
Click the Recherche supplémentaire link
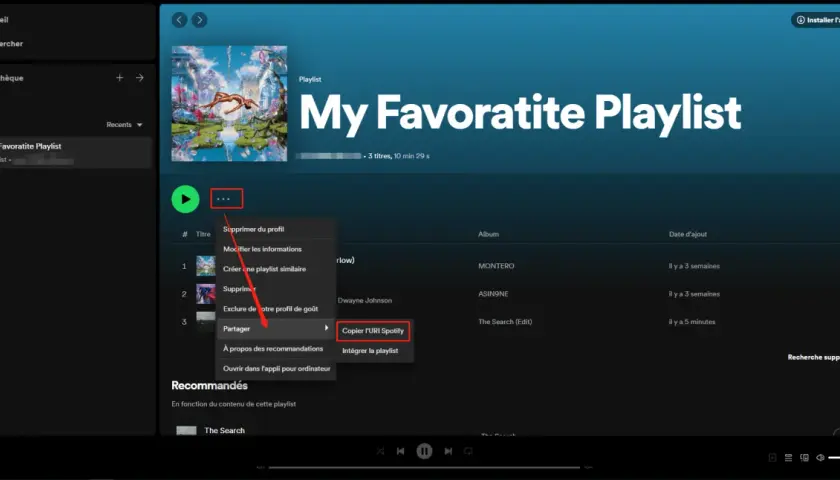(x=813, y=357)
